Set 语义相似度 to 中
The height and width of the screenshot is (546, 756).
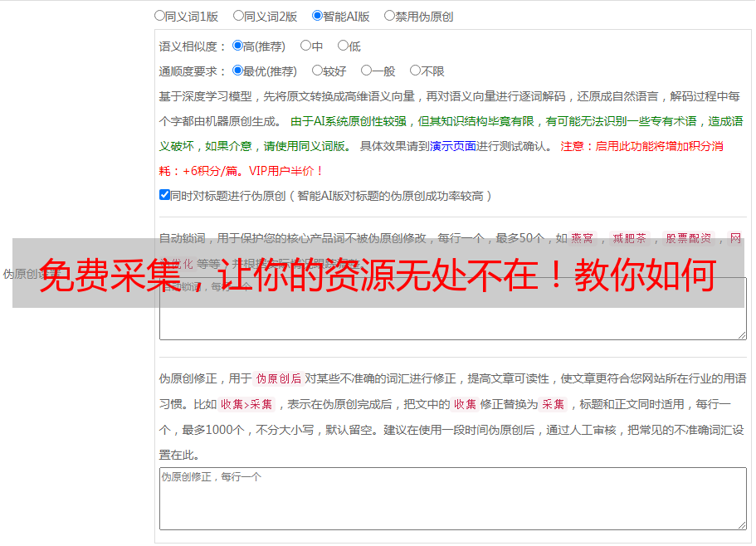pos(305,46)
